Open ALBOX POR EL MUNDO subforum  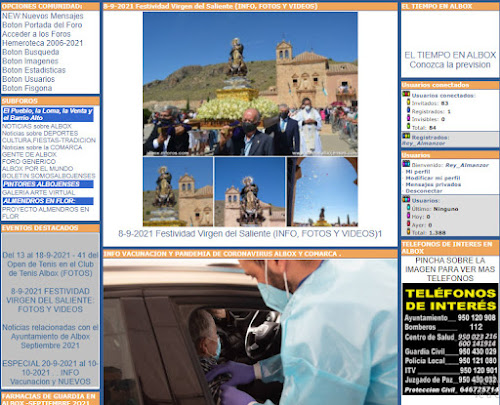pyautogui.click(x=38, y=169)
